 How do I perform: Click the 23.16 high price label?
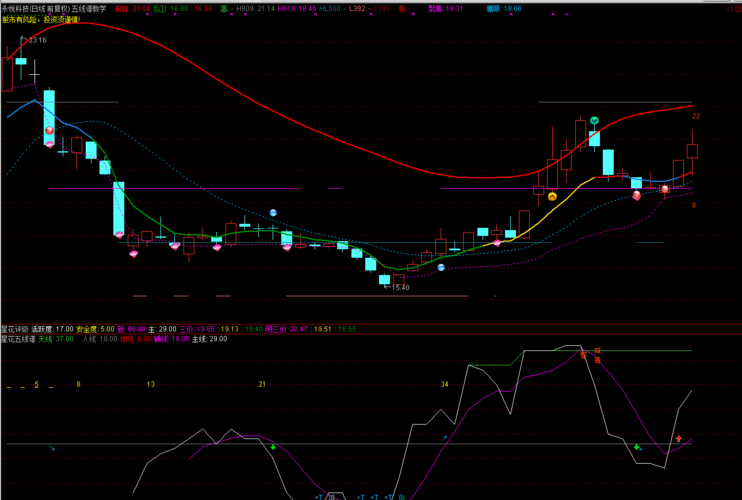click(37, 40)
